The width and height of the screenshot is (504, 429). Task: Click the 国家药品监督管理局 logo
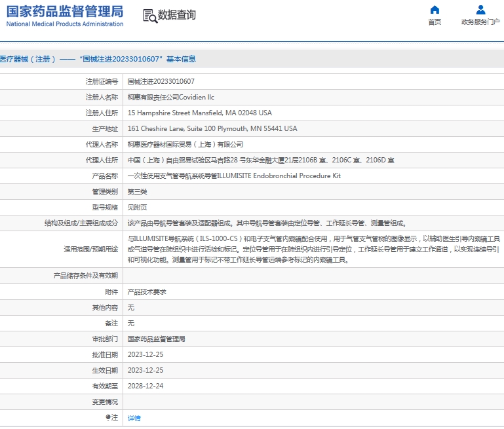pos(64,11)
